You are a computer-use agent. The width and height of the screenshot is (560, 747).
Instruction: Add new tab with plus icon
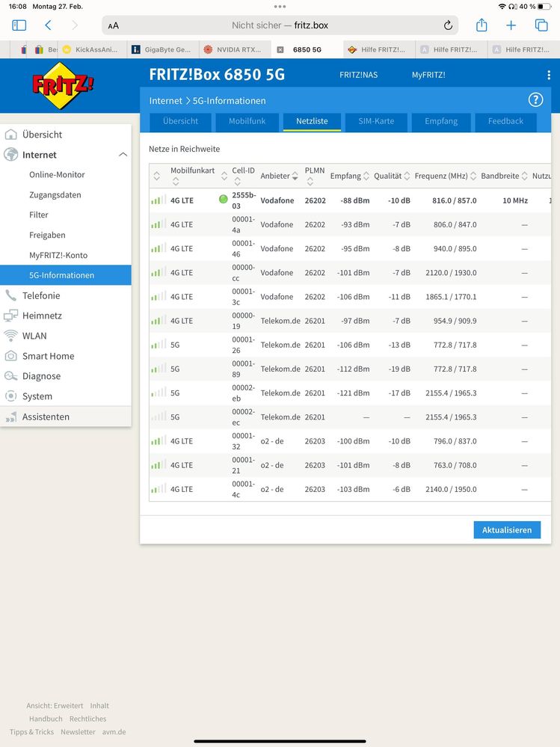[x=511, y=25]
